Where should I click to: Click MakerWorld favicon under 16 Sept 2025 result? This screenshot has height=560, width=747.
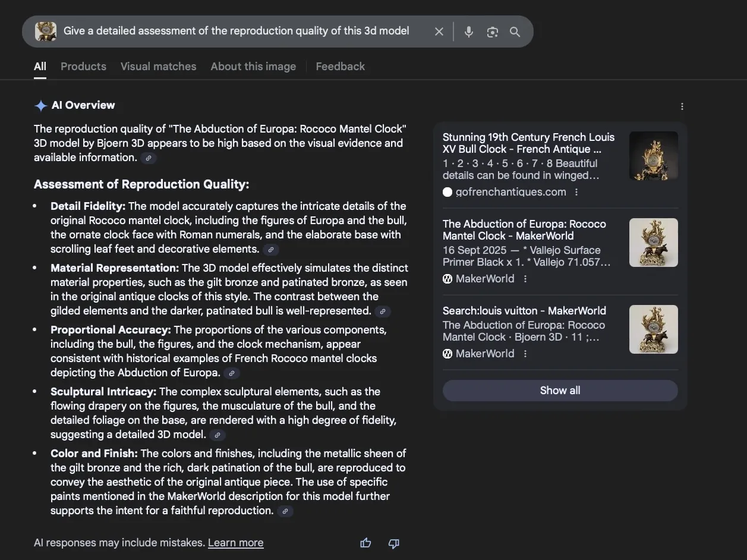click(x=447, y=279)
